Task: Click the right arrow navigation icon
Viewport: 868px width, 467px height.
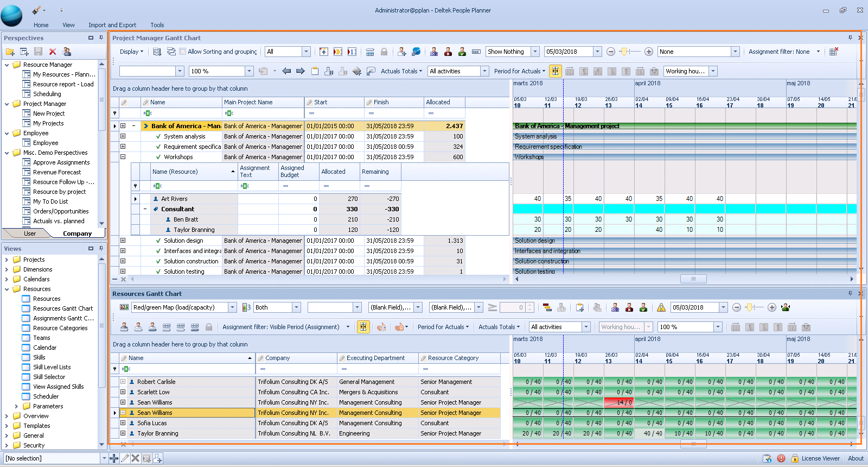Action: tap(300, 71)
